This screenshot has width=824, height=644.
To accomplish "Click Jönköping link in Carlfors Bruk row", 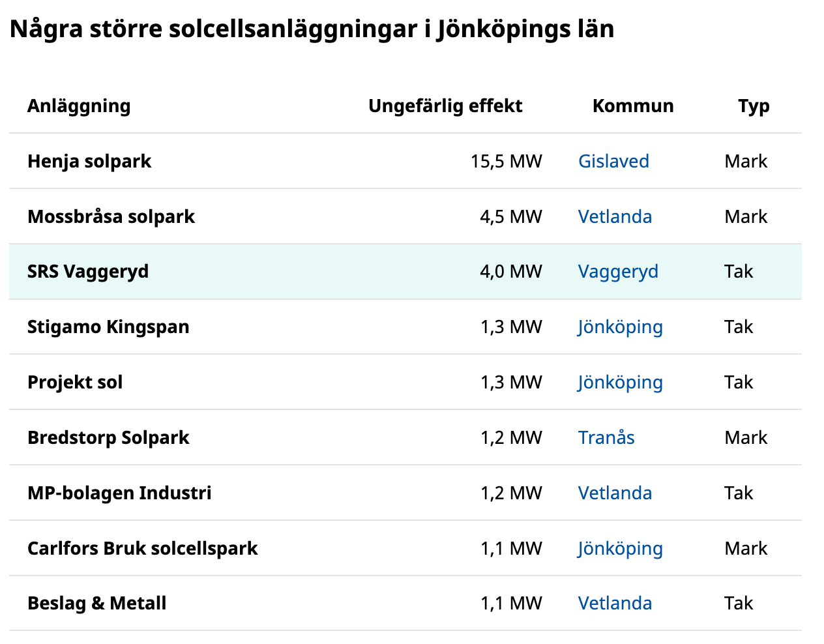I will pos(620,548).
